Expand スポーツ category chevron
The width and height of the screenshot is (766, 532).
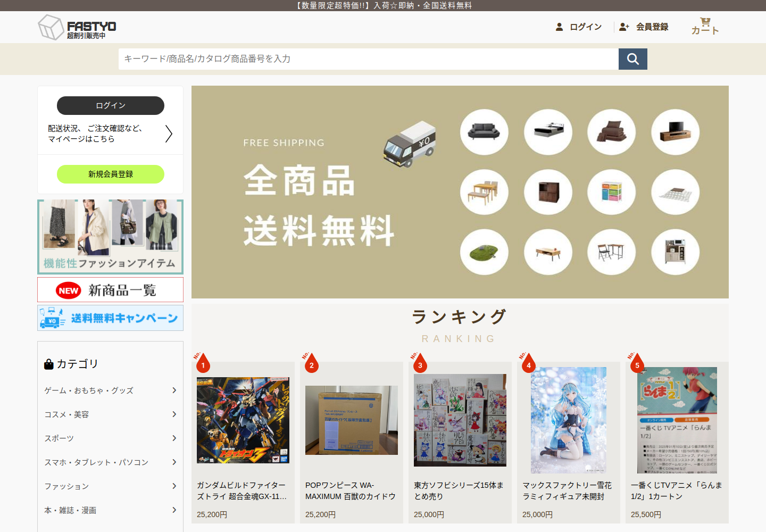pos(174,438)
